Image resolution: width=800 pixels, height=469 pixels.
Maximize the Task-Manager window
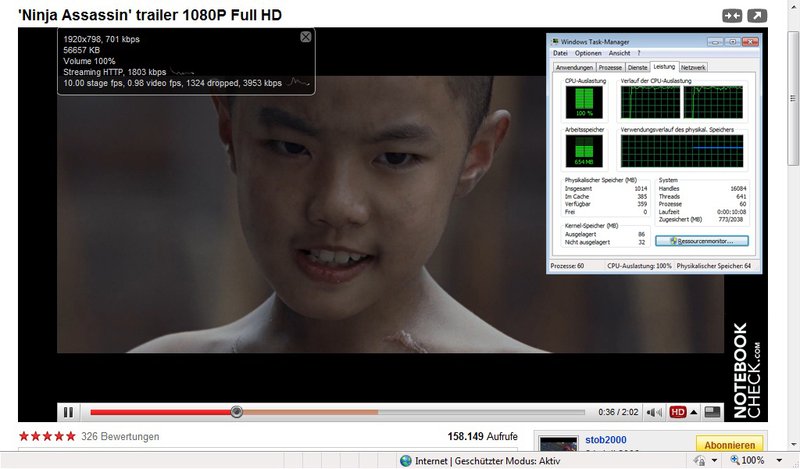(x=732, y=42)
